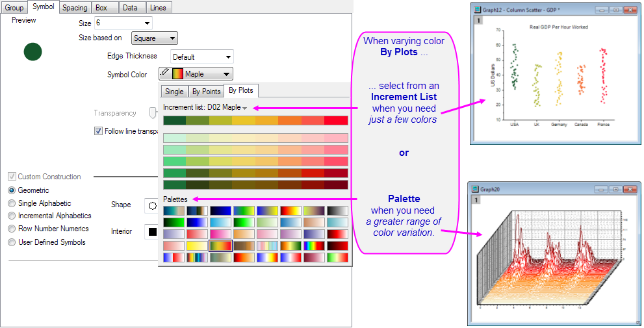Viewport: 644px width, 328px height.
Task: Select the orange-yellow-dark-green palette
Action: (x=290, y=246)
